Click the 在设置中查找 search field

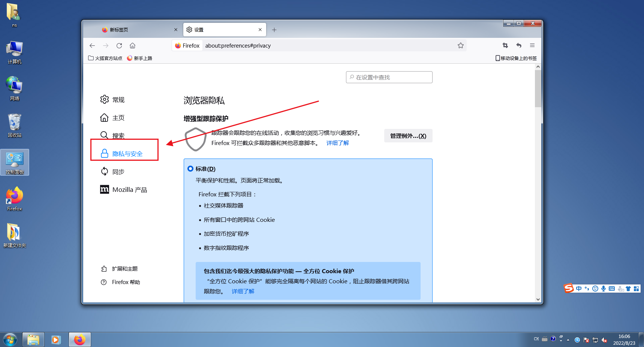tap(389, 77)
